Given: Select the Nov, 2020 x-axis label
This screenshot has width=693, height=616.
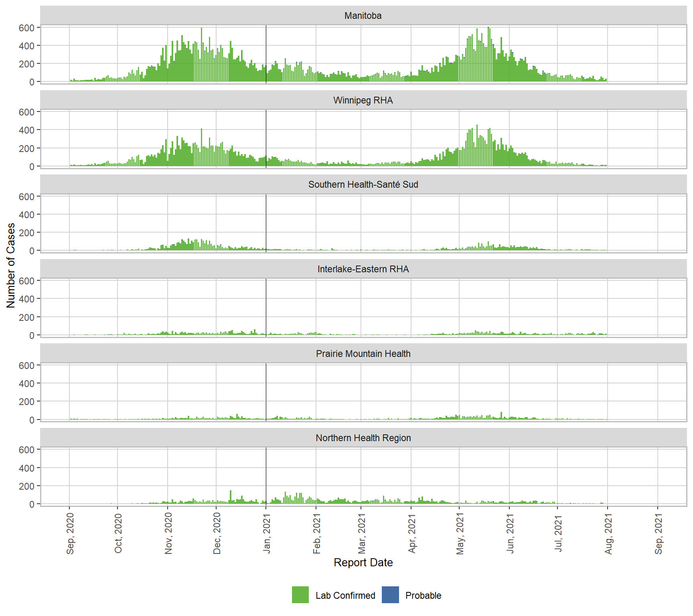Looking at the screenshot, I should 169,534.
